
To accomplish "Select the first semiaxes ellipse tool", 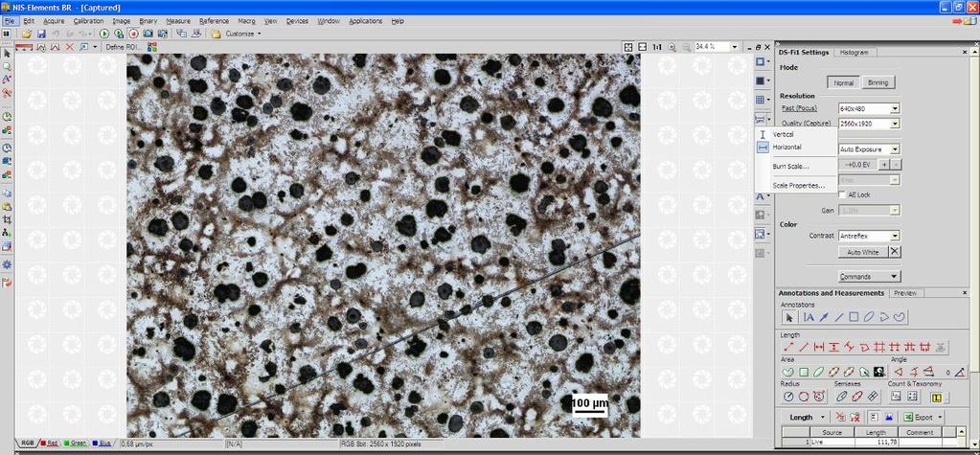I will [842, 397].
